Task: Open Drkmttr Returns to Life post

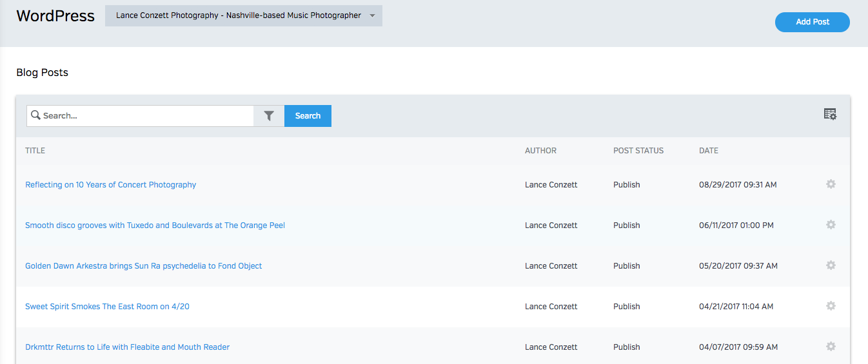Action: (x=127, y=347)
